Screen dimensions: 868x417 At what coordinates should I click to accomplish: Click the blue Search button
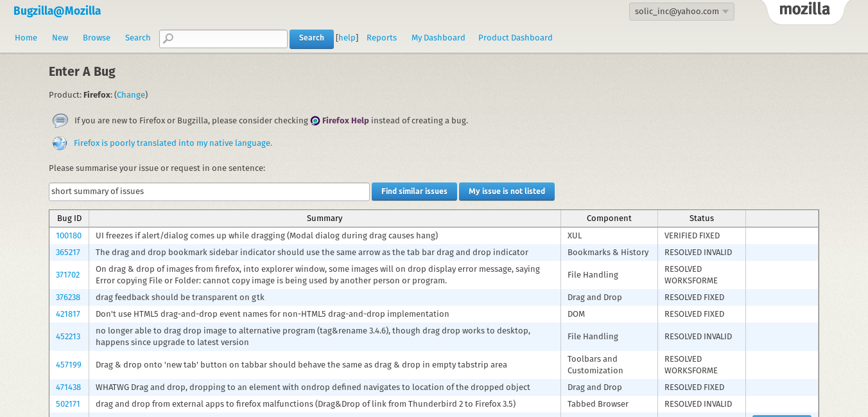[311, 39]
